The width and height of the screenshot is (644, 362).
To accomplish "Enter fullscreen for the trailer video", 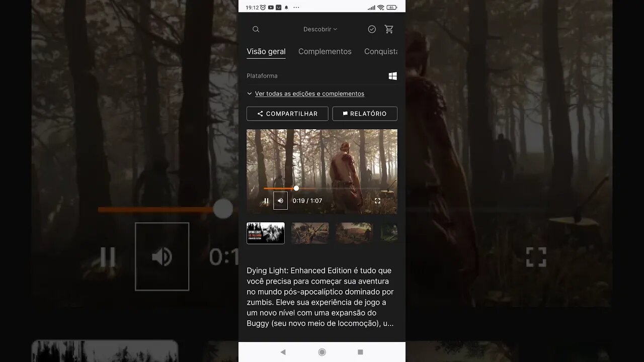I will (377, 201).
